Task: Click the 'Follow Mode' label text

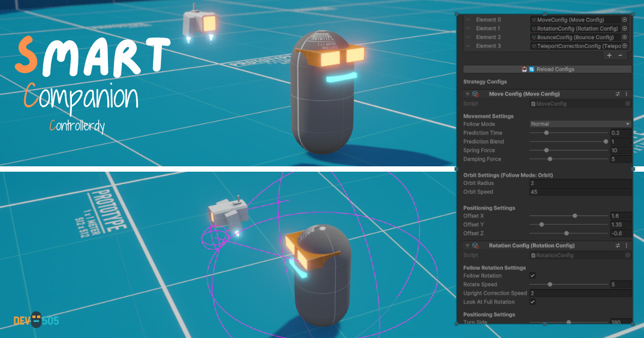Action: pyautogui.click(x=479, y=124)
